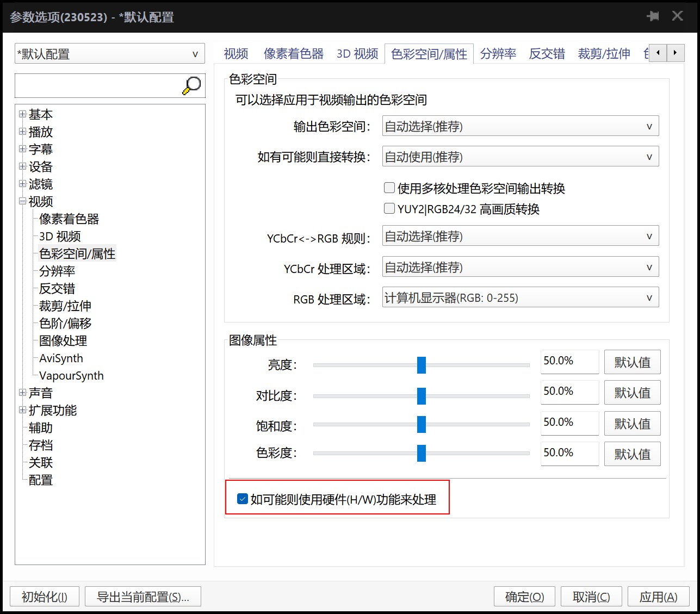Click the search magnifier icon
Screen dimensions: 700x614
[191, 86]
